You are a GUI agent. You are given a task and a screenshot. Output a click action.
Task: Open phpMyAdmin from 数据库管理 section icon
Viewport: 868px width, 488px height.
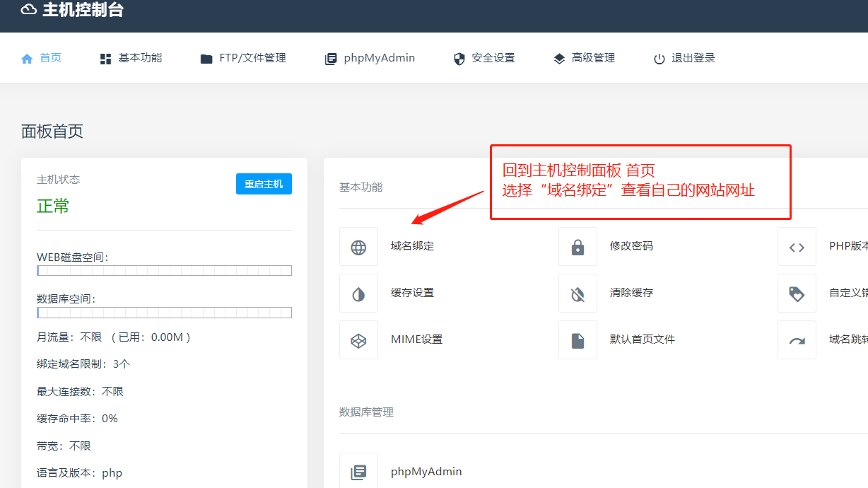pos(358,470)
